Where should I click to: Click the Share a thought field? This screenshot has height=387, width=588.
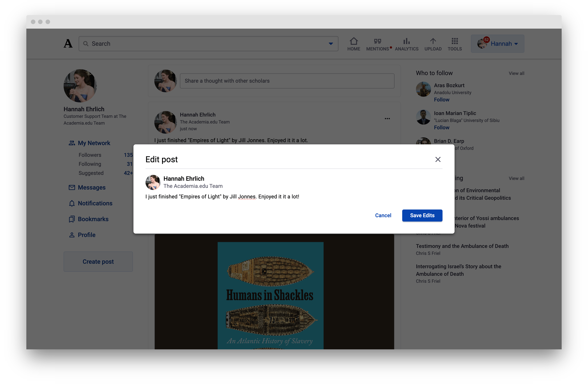[287, 81]
